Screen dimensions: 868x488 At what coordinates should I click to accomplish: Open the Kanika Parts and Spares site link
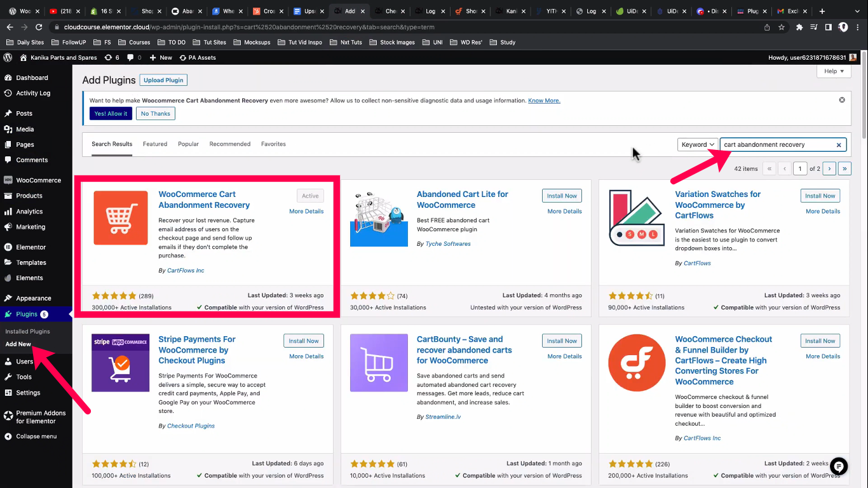coord(58,57)
